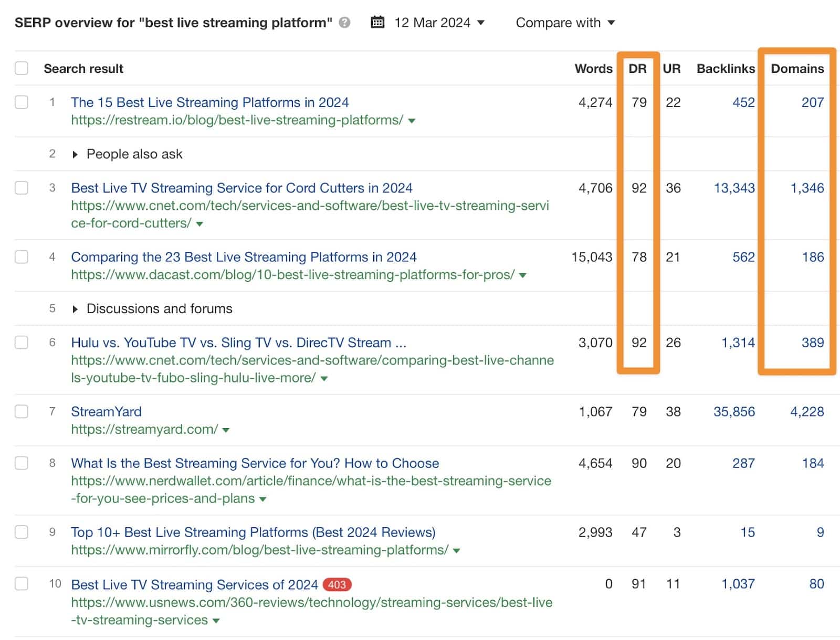The height and width of the screenshot is (640, 840).
Task: Open the 35,856 backlinks value for StreamYard
Action: tap(734, 412)
